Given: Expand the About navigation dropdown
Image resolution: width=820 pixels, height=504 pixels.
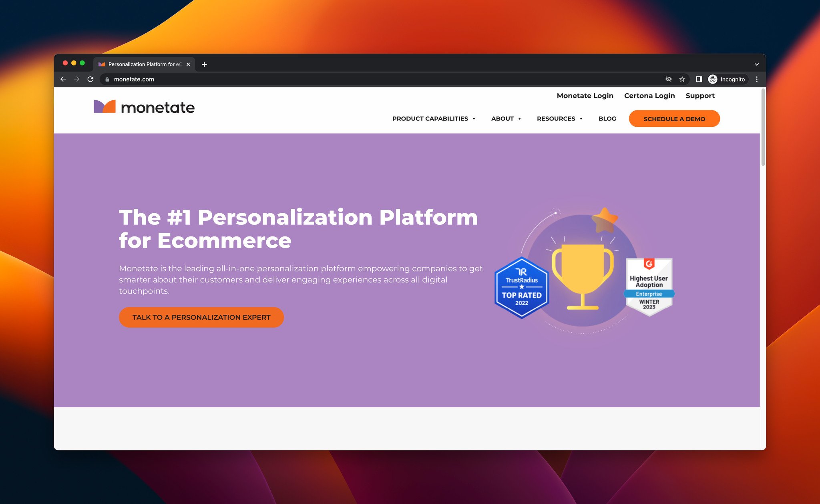Looking at the screenshot, I should (x=505, y=118).
